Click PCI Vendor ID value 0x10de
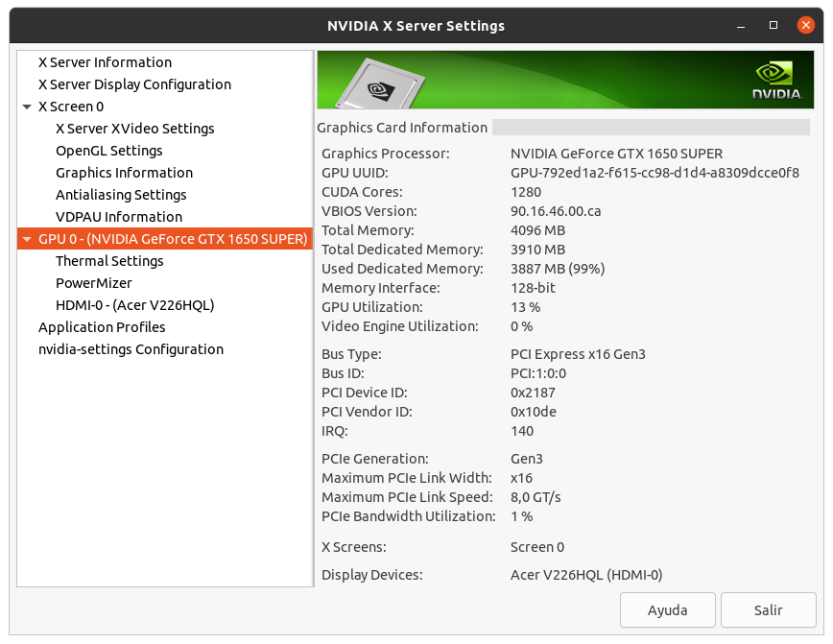Viewport: 833px width, 644px height. [534, 412]
